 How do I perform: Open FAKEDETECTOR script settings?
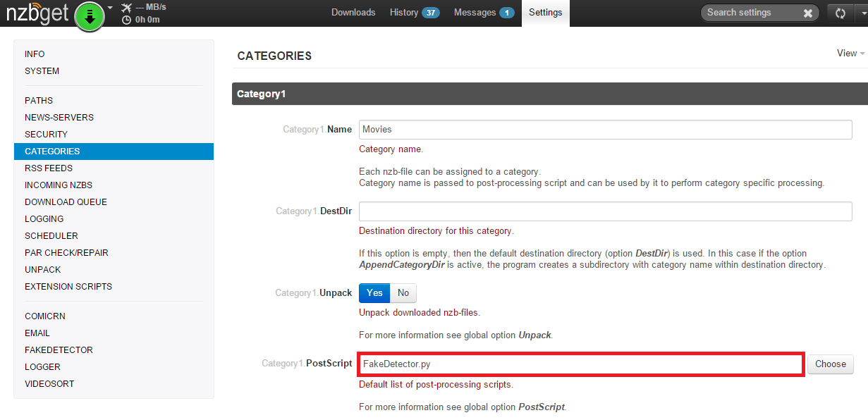click(59, 350)
